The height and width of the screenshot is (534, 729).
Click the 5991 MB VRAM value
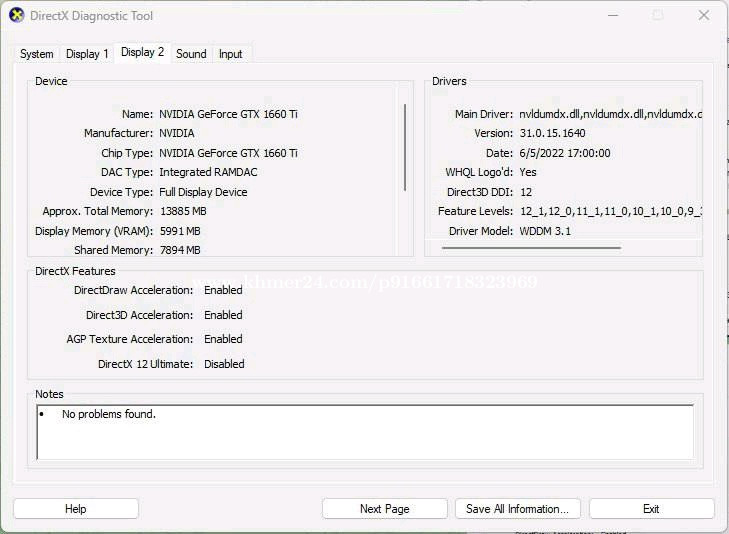(180, 231)
